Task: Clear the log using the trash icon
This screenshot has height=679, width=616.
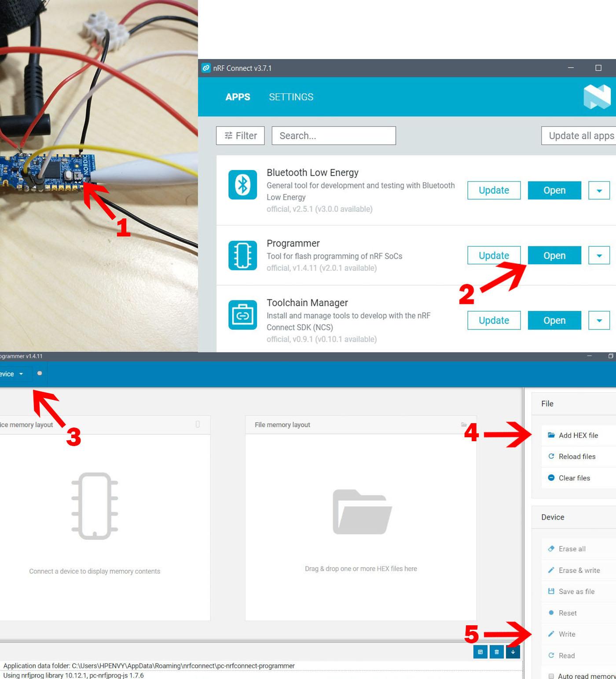Action: point(496,652)
